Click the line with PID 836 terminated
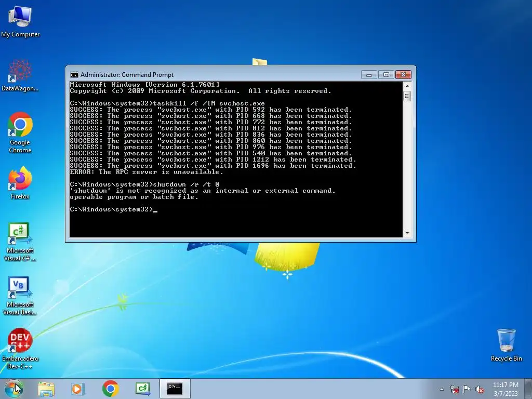Screen dimensions: 532x399 (x=211, y=135)
